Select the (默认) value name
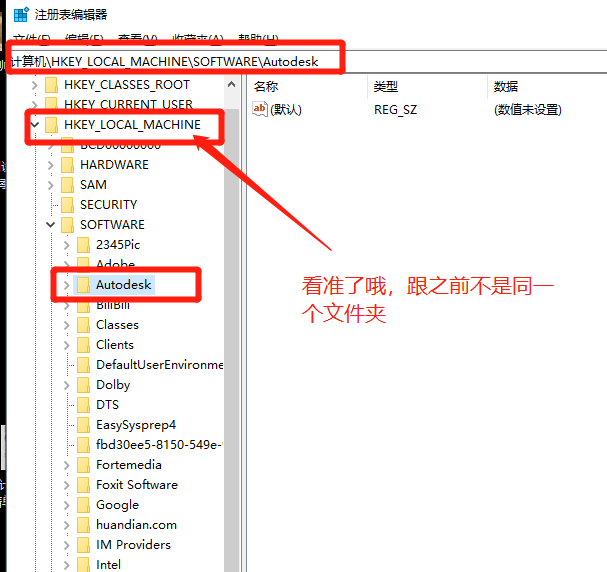 [x=286, y=110]
